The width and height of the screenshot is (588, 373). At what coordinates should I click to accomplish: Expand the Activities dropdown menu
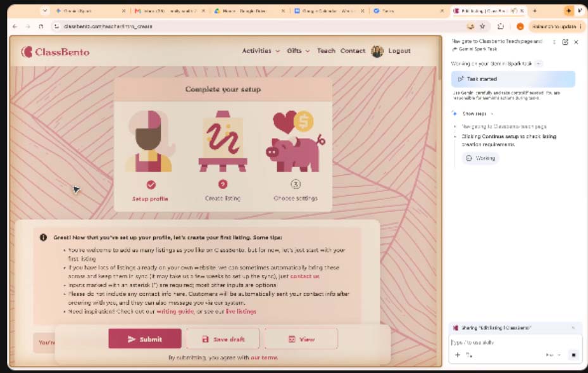pos(261,51)
